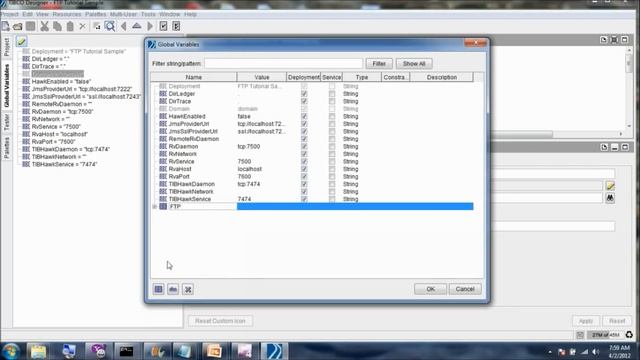Click the Apply button in main window
The height and width of the screenshot is (360, 640).
coord(586,321)
